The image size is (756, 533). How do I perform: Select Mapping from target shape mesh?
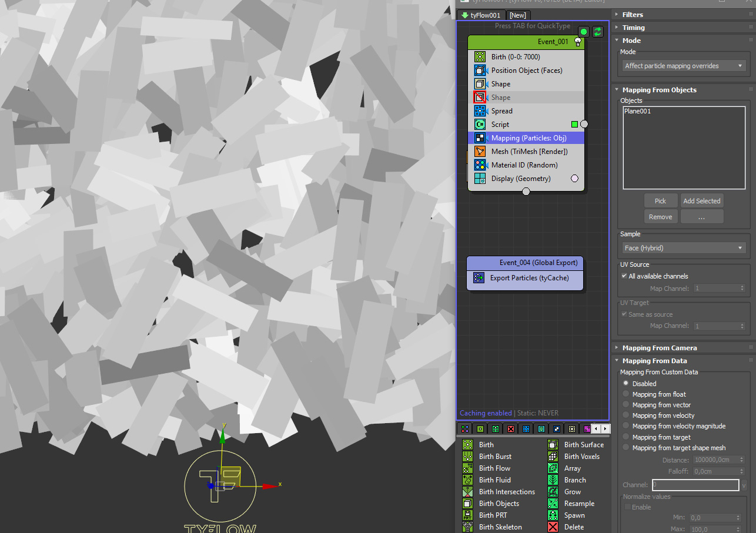pyautogui.click(x=626, y=448)
